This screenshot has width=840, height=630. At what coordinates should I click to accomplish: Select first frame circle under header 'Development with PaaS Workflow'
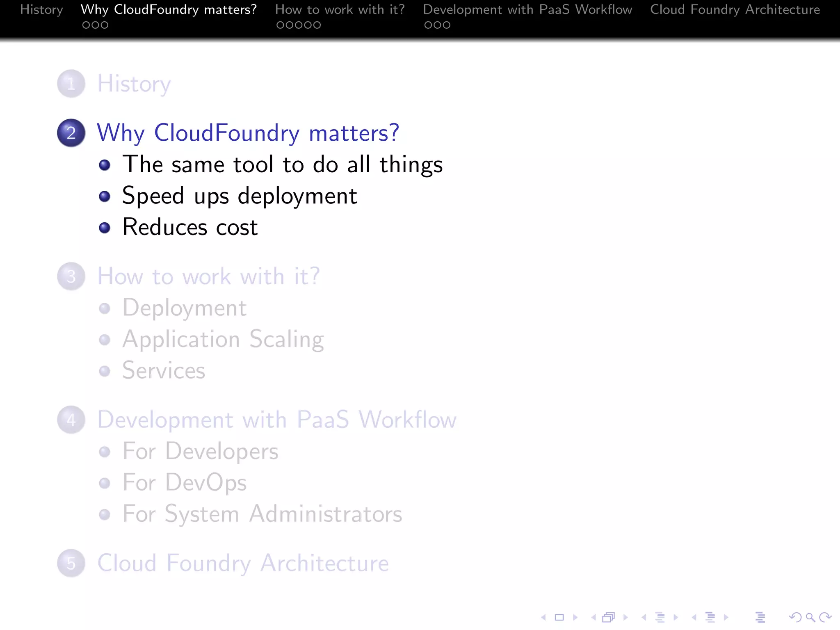(x=428, y=25)
